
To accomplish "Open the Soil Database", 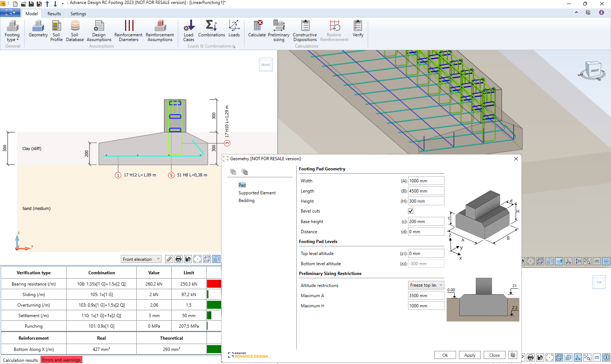I will [x=75, y=31].
